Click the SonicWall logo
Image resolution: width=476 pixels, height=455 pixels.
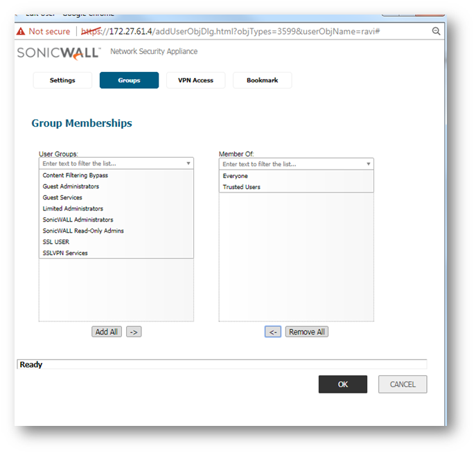point(59,53)
